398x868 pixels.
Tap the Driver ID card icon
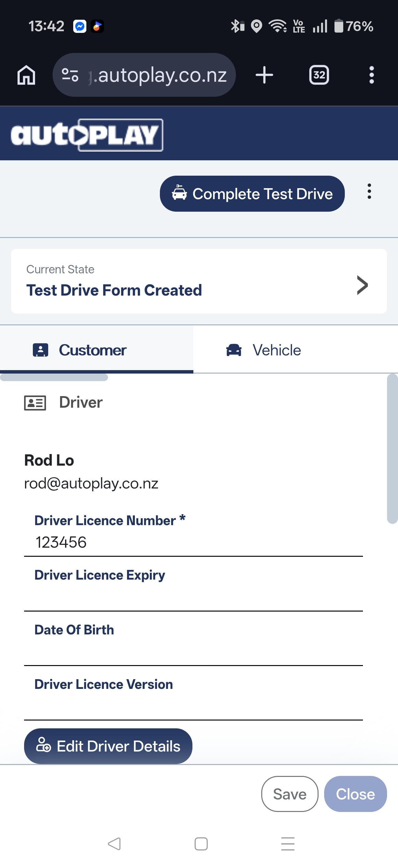(35, 403)
